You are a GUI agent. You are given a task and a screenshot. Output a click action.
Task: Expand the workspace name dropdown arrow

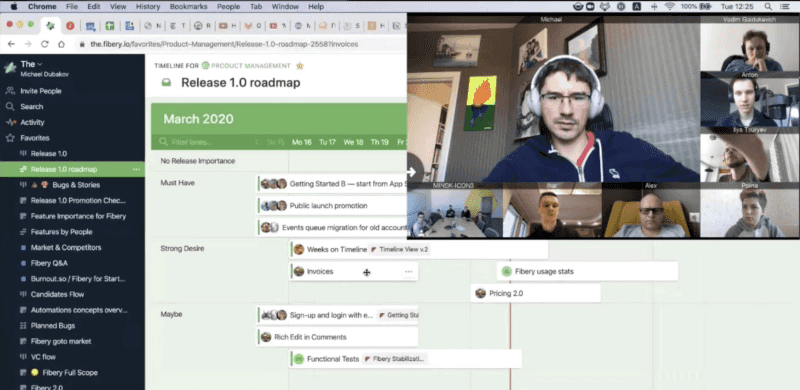point(40,64)
